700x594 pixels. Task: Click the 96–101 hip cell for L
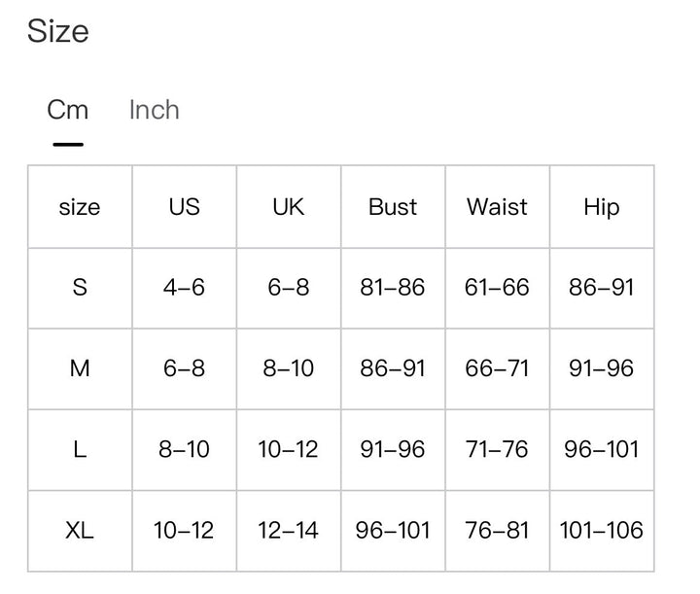(602, 449)
